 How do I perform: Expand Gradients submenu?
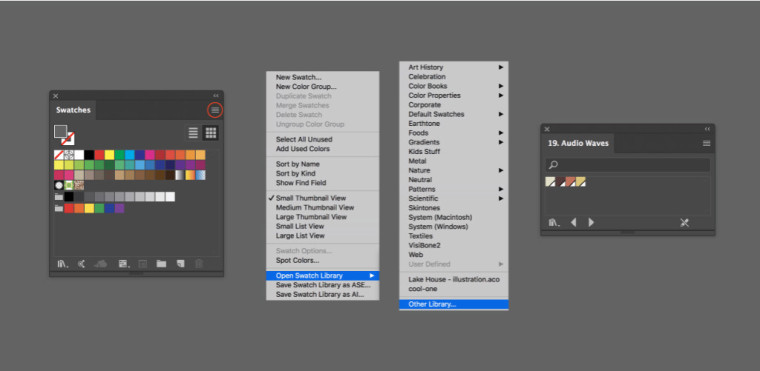point(454,142)
